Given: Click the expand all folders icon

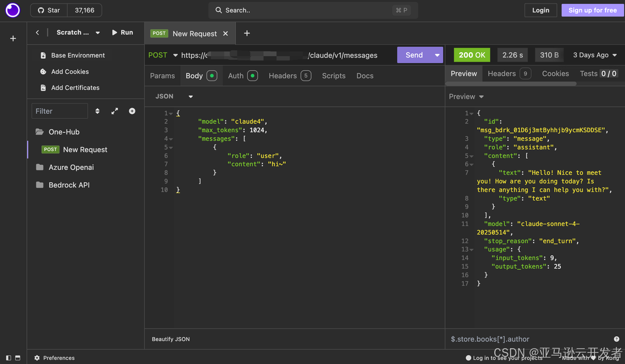Looking at the screenshot, I should click(x=115, y=111).
